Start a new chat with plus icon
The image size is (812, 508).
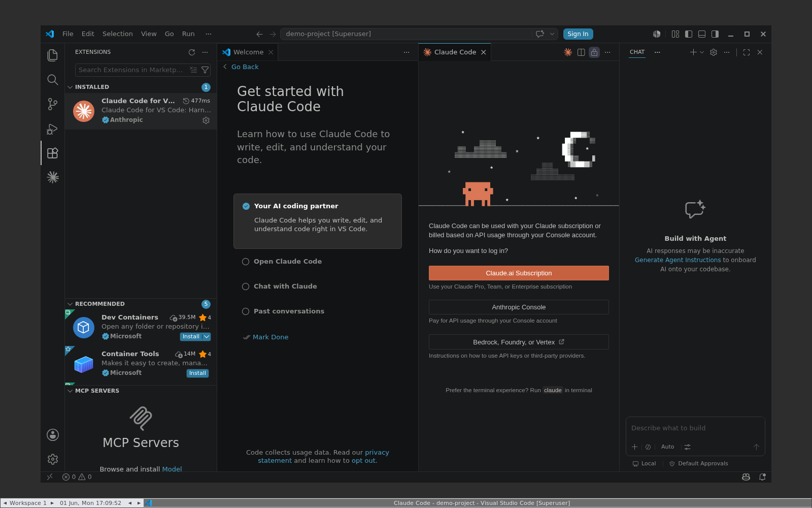click(x=693, y=52)
